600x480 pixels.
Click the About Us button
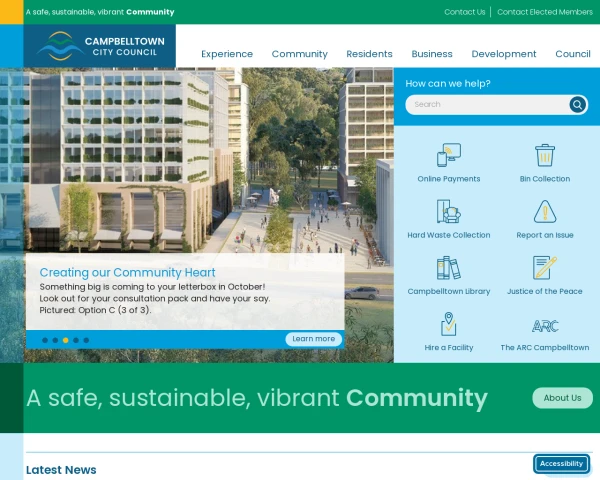click(x=562, y=398)
